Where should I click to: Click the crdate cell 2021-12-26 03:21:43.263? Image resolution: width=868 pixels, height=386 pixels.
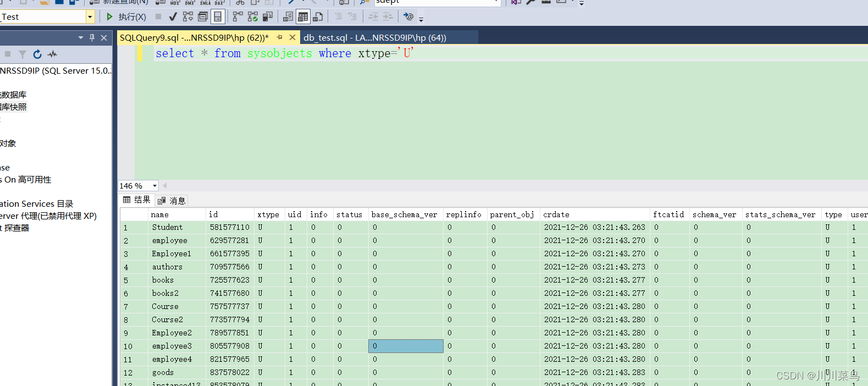coord(595,227)
